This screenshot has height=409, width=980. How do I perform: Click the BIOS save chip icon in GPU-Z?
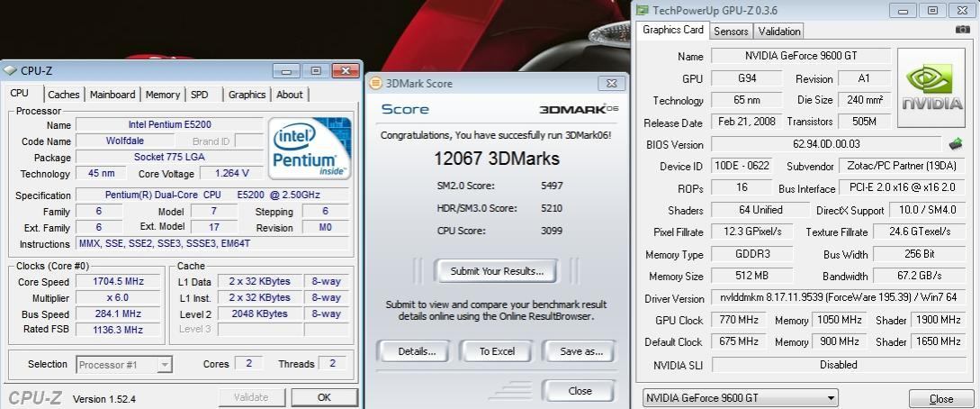point(956,144)
